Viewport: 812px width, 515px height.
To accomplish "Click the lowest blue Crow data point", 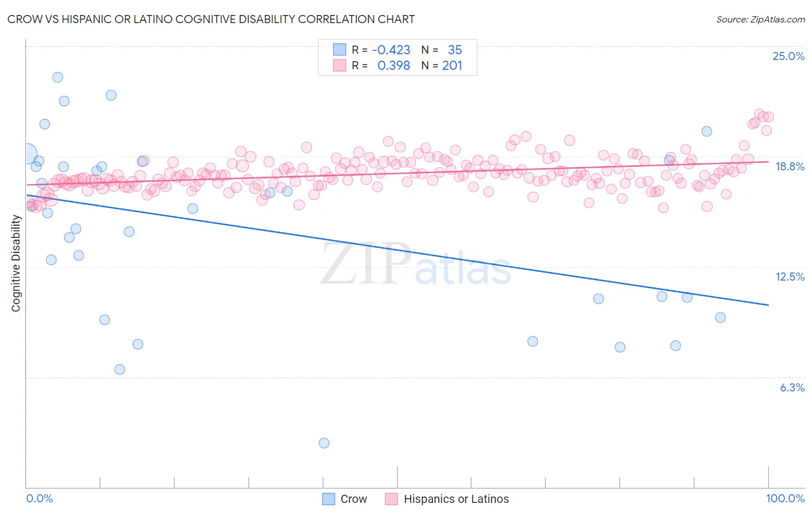I will coord(324,443).
